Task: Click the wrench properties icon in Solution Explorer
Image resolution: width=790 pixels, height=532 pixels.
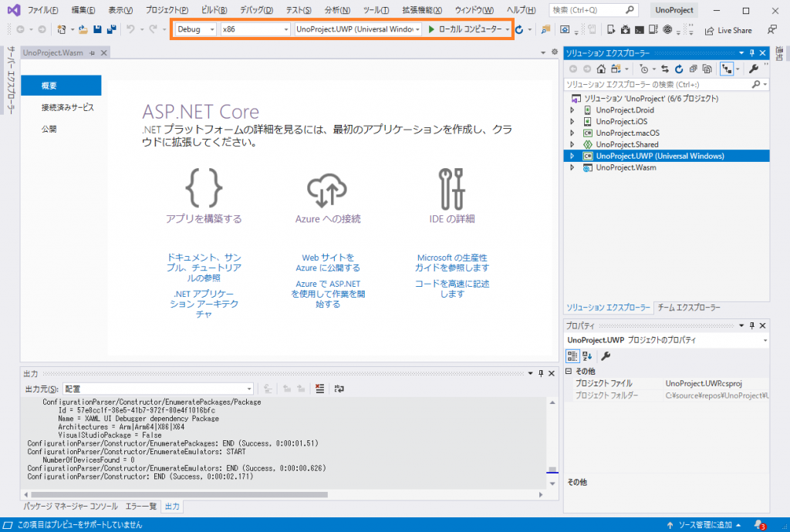Action: click(x=754, y=69)
